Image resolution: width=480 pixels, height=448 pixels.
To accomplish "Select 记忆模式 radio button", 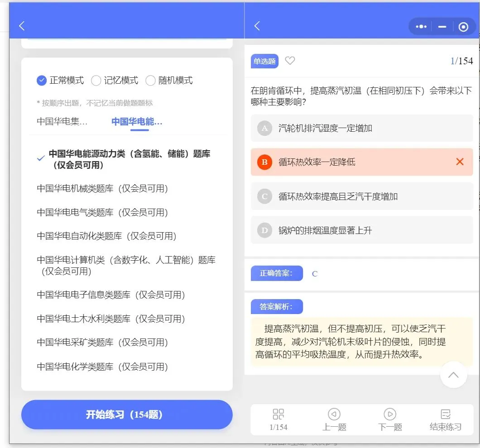I will (96, 81).
